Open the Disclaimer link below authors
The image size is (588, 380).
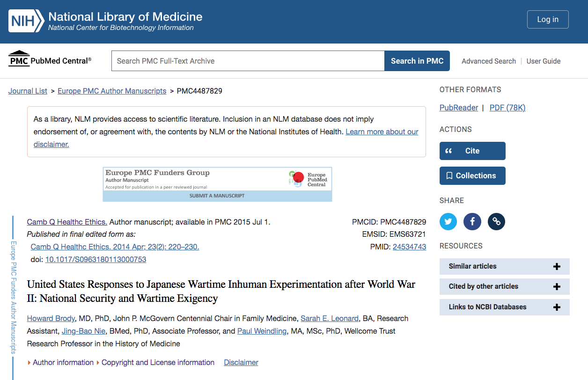(241, 362)
